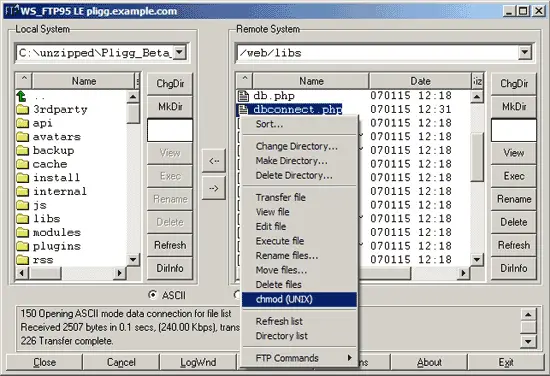Select the cache folder icon

(x=22, y=164)
